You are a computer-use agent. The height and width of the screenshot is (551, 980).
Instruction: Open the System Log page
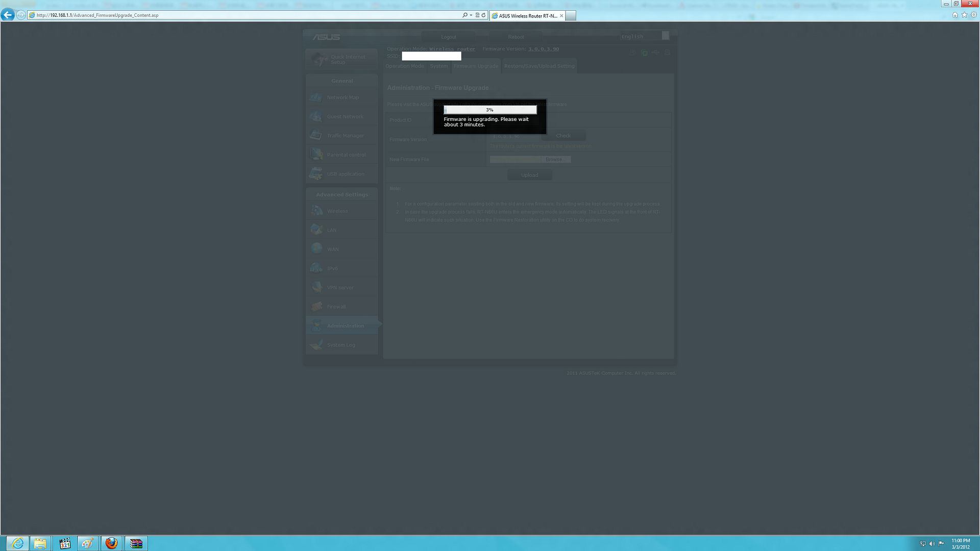[340, 345]
